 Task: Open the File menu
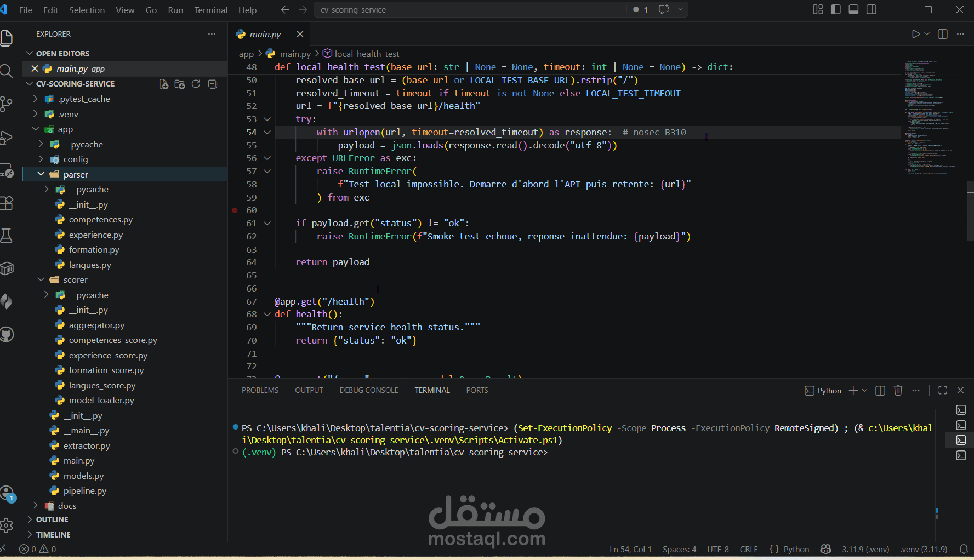(25, 10)
